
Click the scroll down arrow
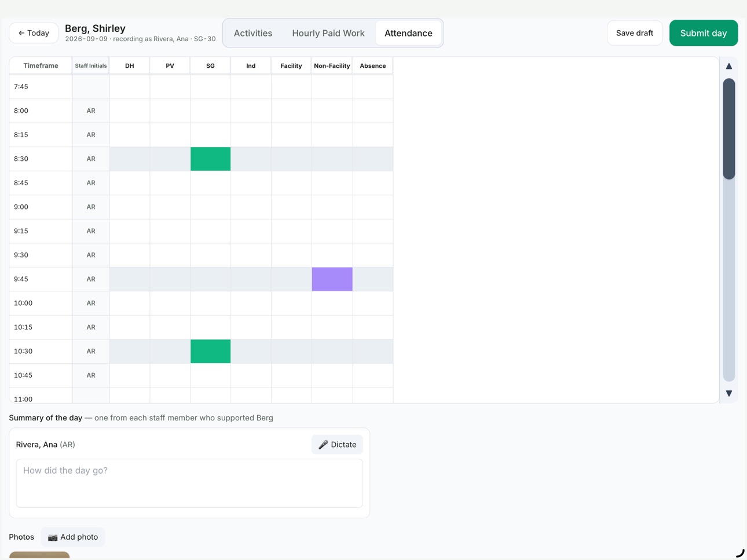pos(729,393)
